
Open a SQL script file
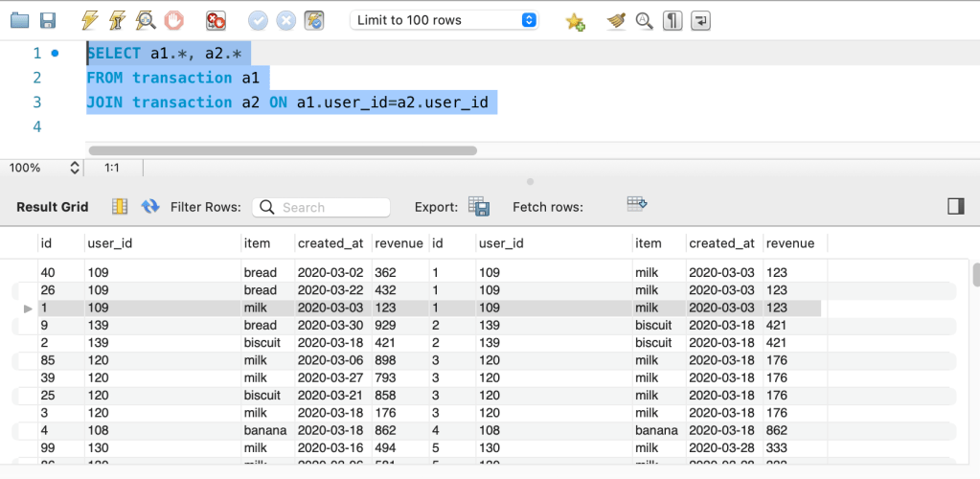pyautogui.click(x=19, y=20)
